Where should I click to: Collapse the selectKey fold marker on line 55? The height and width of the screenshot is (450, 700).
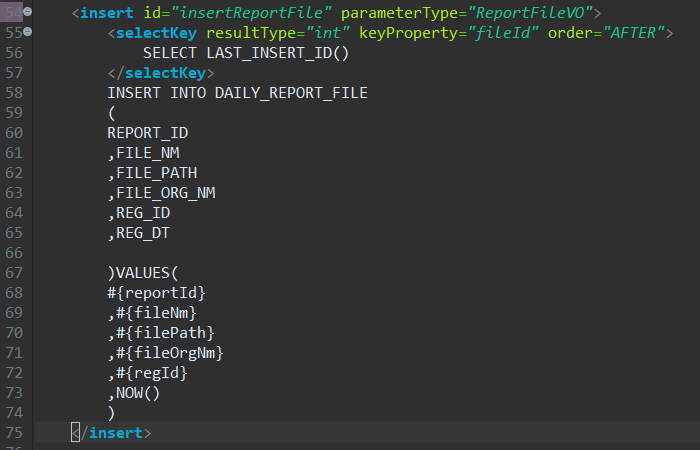pyautogui.click(x=28, y=32)
